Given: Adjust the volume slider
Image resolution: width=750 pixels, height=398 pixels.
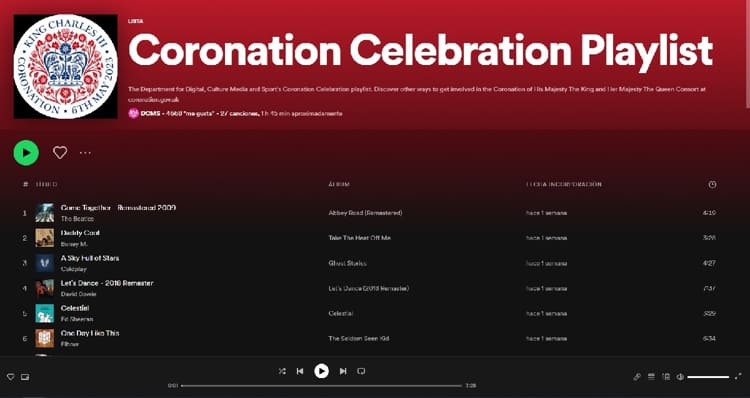Looking at the screenshot, I should 708,377.
